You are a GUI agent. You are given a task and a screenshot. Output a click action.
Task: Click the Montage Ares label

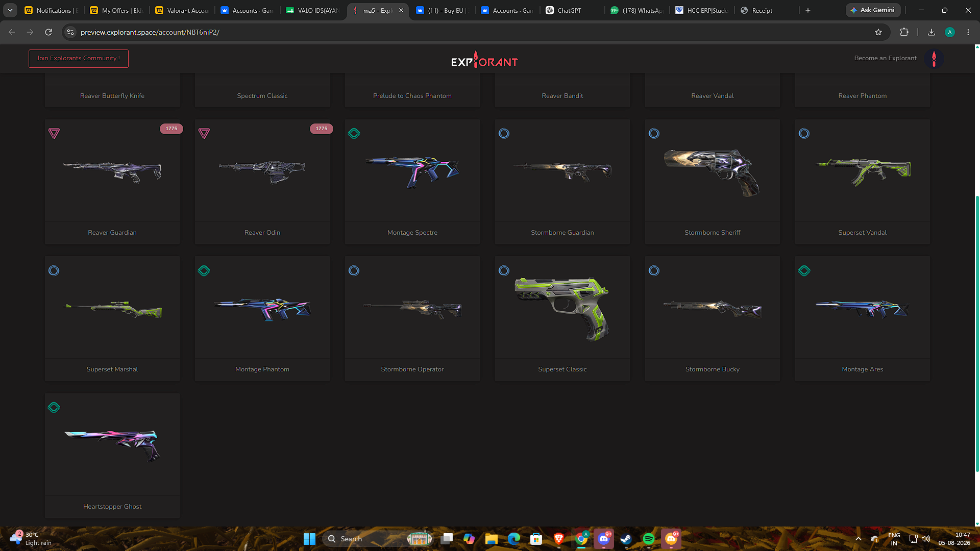[863, 369]
